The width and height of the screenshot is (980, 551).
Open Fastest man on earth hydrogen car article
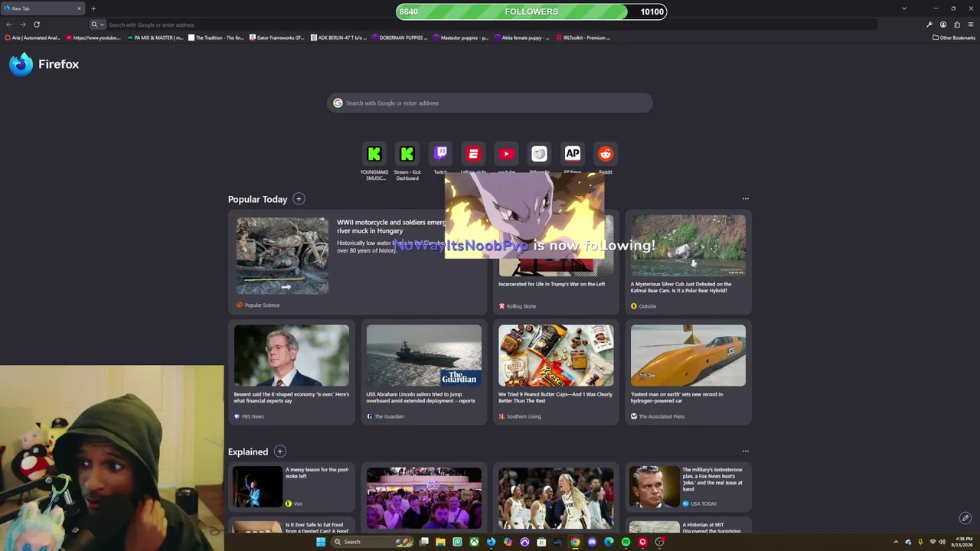click(x=688, y=373)
